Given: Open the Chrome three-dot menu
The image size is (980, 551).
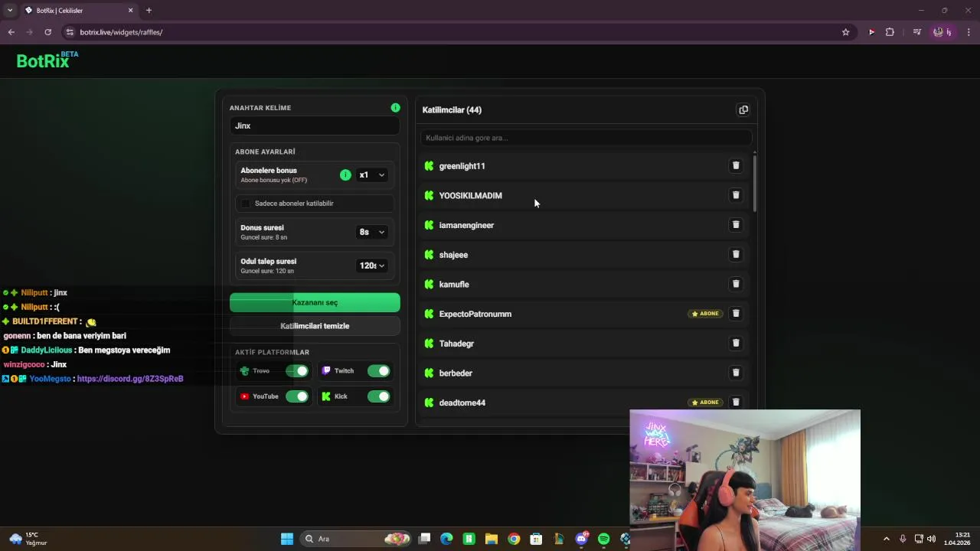Looking at the screenshot, I should click(969, 32).
